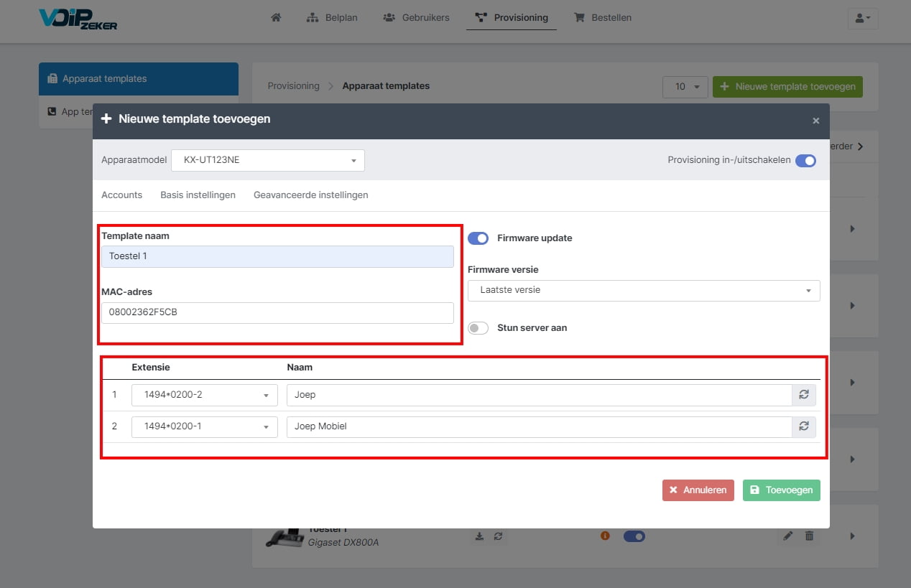The image size is (911, 588).
Task: Open extension dropdown 1494*0200-1
Action: coord(205,426)
